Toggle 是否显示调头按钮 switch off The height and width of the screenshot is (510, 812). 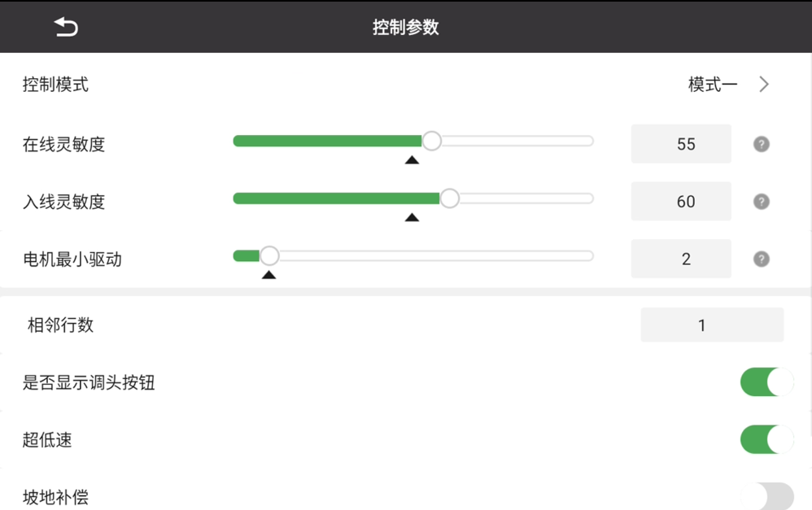click(767, 382)
